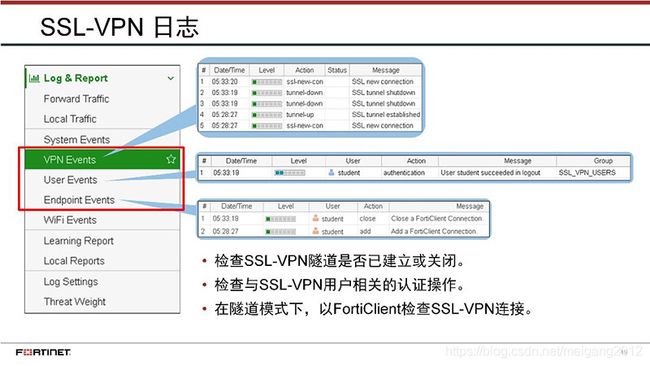Sort VPN log by Action column header
Image resolution: width=650 pixels, height=366 pixels.
point(304,70)
